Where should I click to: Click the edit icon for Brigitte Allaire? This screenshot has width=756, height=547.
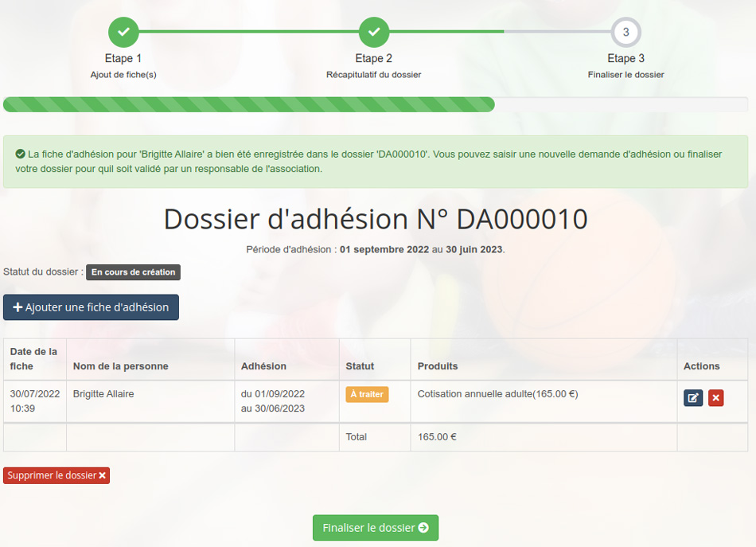coord(693,398)
